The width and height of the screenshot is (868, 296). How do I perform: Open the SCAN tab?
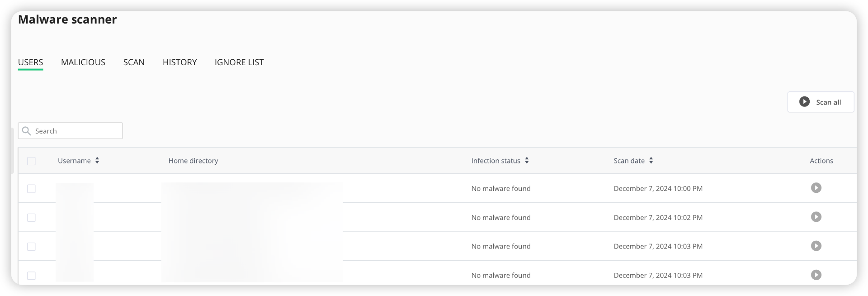click(x=134, y=62)
